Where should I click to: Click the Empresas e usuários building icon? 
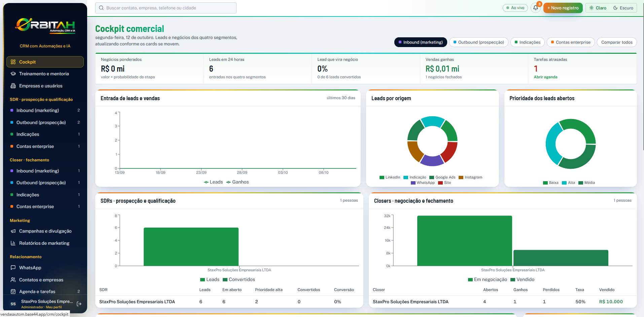coord(13,86)
